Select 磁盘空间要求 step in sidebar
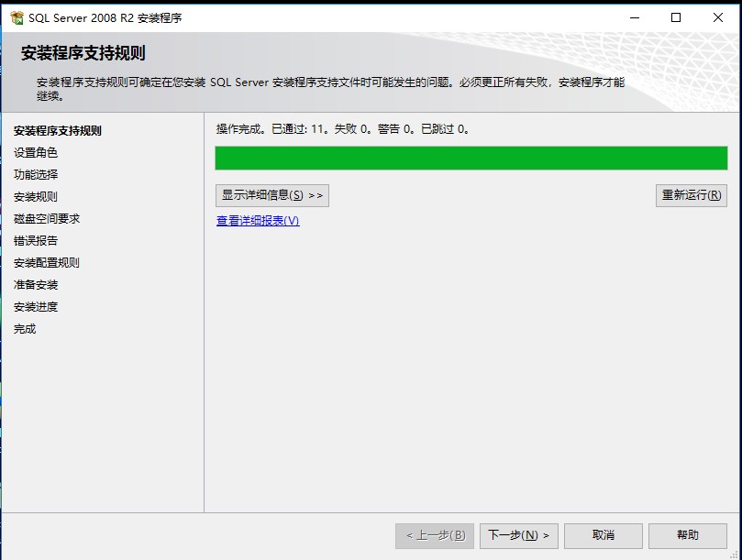Screen dimensions: 742x560 (x=47, y=218)
